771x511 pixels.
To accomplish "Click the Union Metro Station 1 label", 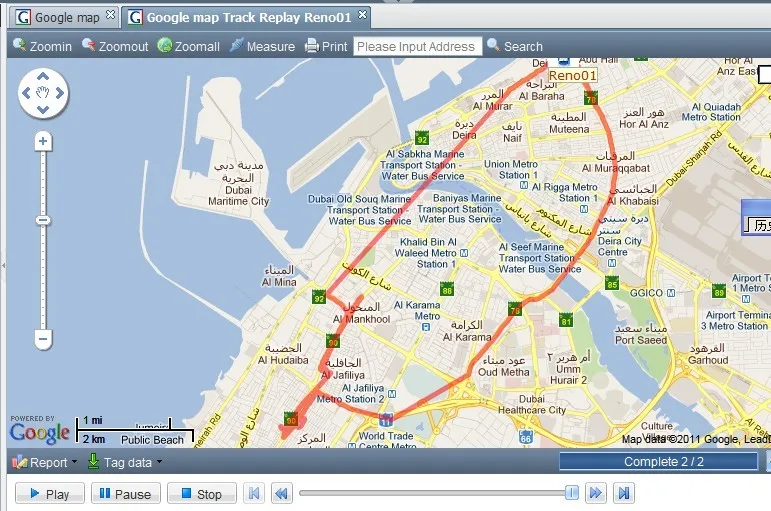I will point(511,170).
